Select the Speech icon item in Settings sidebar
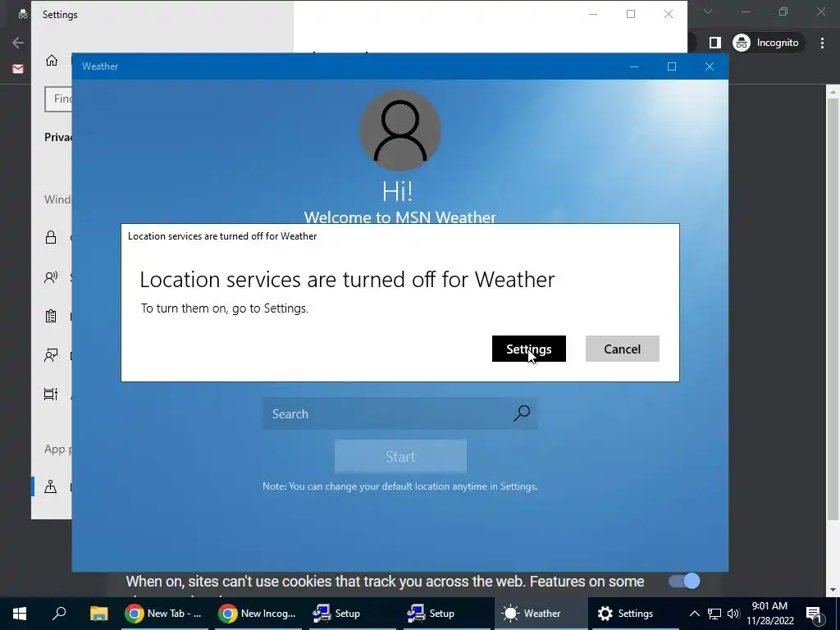840x630 pixels. (51, 277)
